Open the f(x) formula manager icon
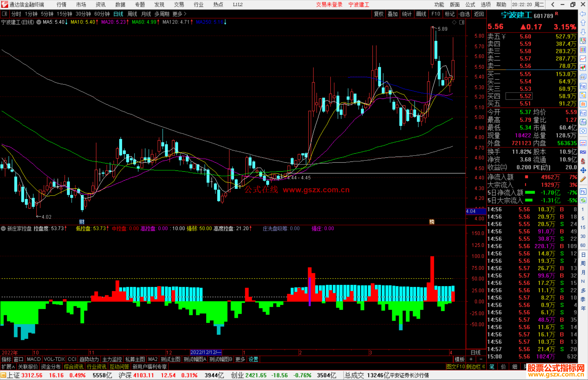 click(583, 122)
